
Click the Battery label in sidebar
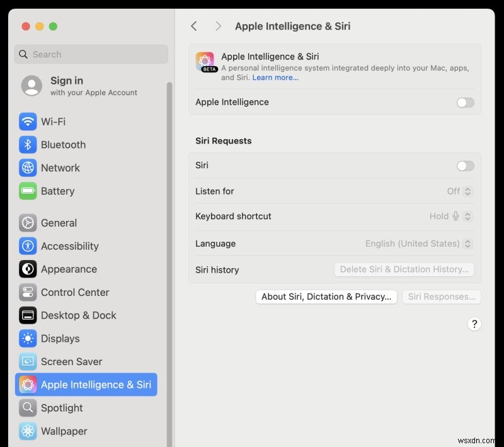tap(58, 191)
